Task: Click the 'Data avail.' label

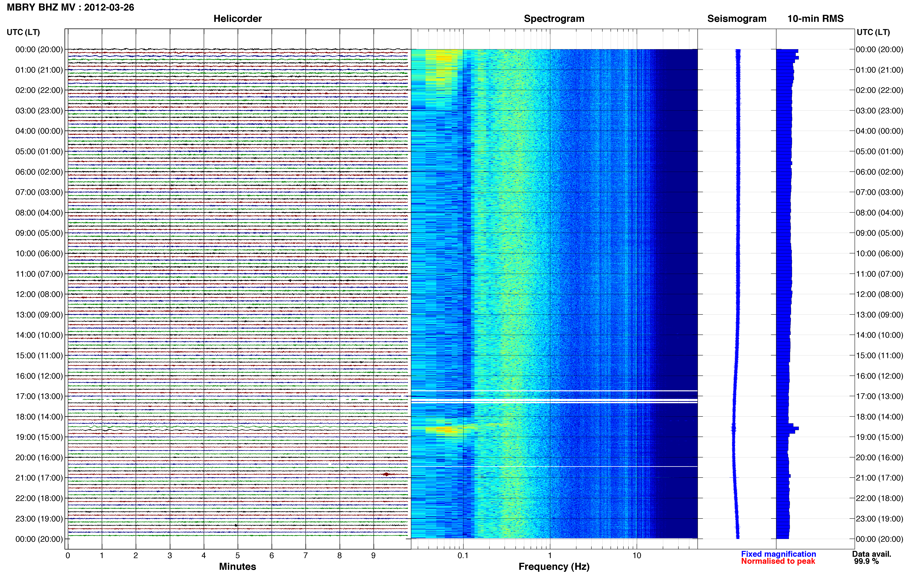Action: pos(871,554)
